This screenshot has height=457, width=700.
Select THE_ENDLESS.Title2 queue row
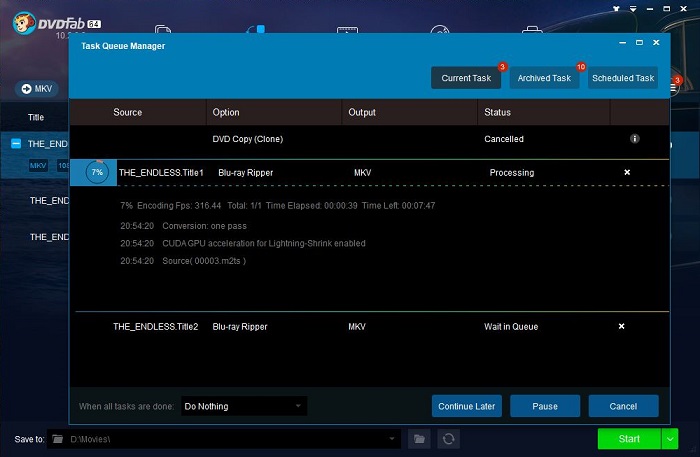click(x=370, y=326)
